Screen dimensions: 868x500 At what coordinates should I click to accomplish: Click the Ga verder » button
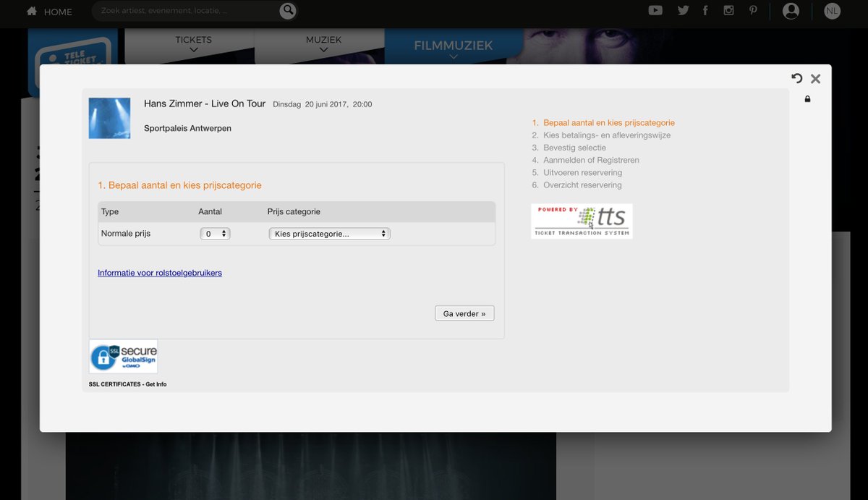pos(464,313)
